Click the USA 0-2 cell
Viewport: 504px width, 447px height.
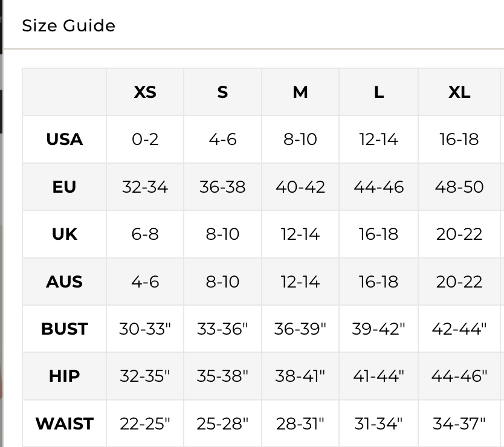click(145, 139)
